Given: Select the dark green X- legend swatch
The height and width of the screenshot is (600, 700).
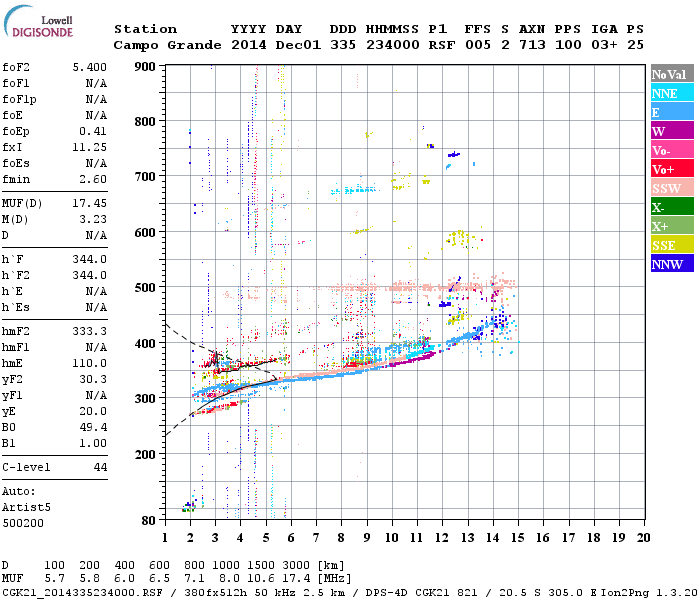Looking at the screenshot, I should coord(672,207).
